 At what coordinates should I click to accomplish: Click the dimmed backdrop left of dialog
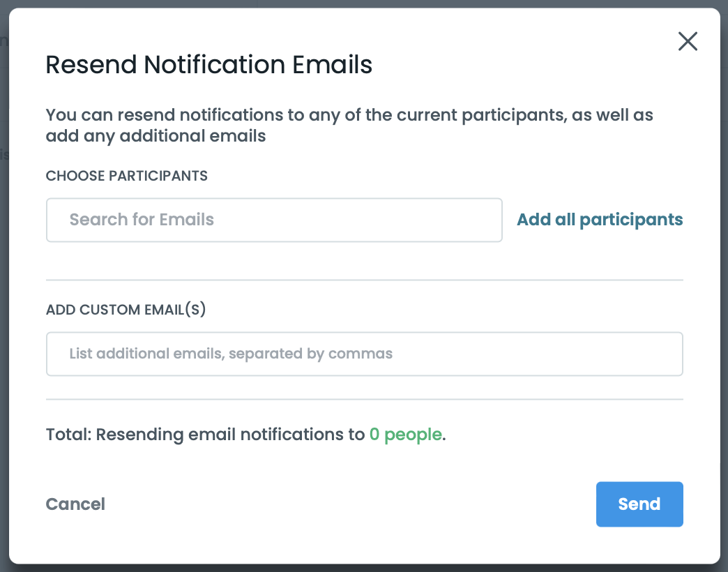point(3,279)
